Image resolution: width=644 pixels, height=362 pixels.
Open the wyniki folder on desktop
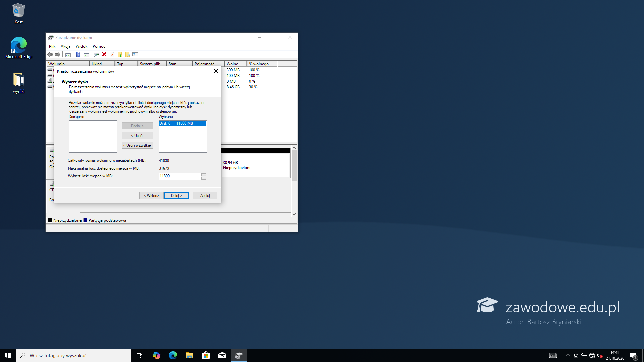[19, 83]
